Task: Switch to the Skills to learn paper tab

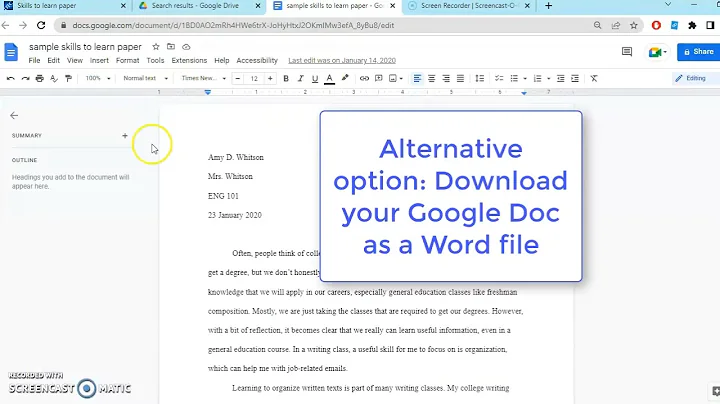Action: pos(65,6)
